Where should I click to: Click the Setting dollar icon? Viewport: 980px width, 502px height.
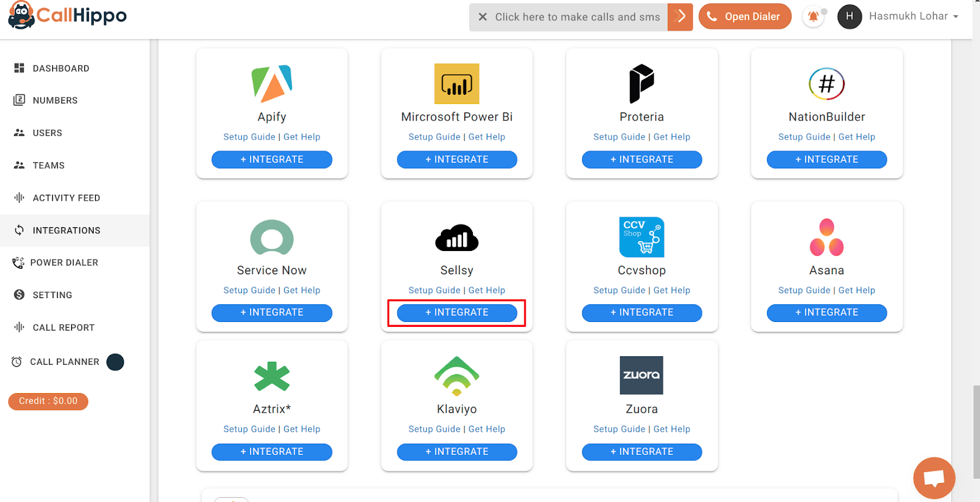coord(19,294)
